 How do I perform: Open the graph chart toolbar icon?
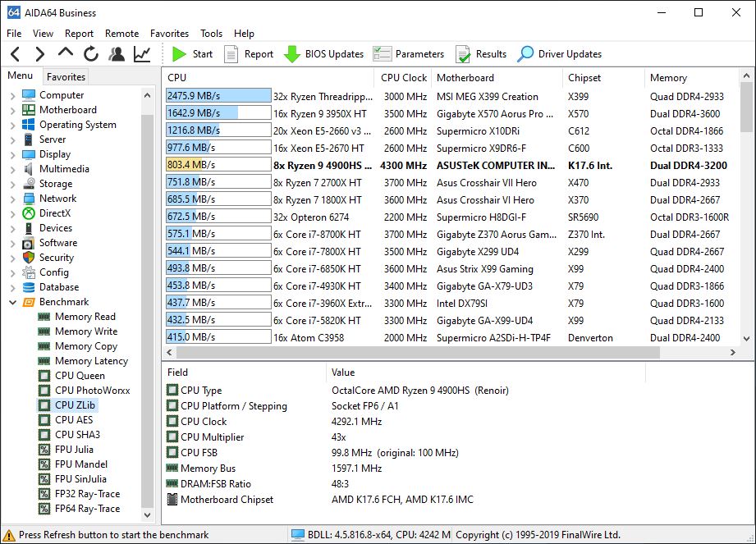[142, 54]
